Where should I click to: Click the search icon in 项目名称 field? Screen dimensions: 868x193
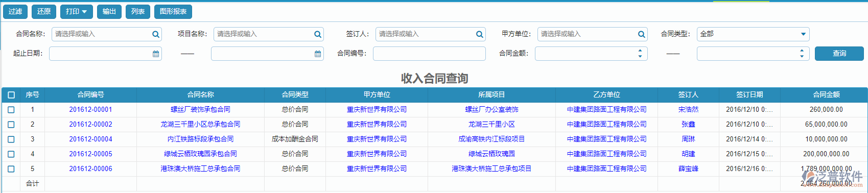pyautogui.click(x=317, y=34)
